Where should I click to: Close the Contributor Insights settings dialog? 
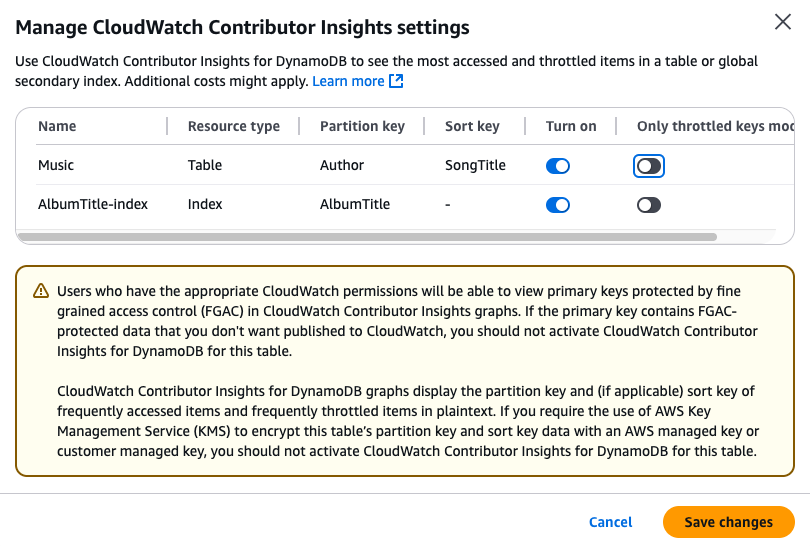tap(783, 22)
